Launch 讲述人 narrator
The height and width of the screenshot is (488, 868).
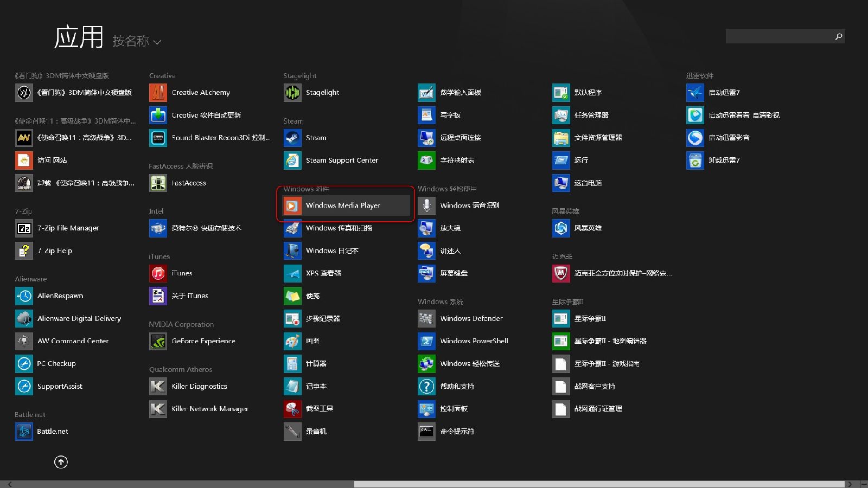coord(439,251)
